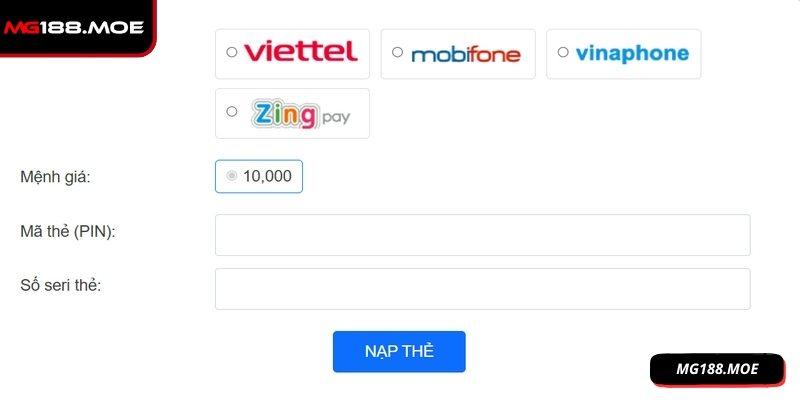Screen dimensions: 800x400
Task: Toggle the 10,000 denomination radio button
Action: click(x=232, y=176)
